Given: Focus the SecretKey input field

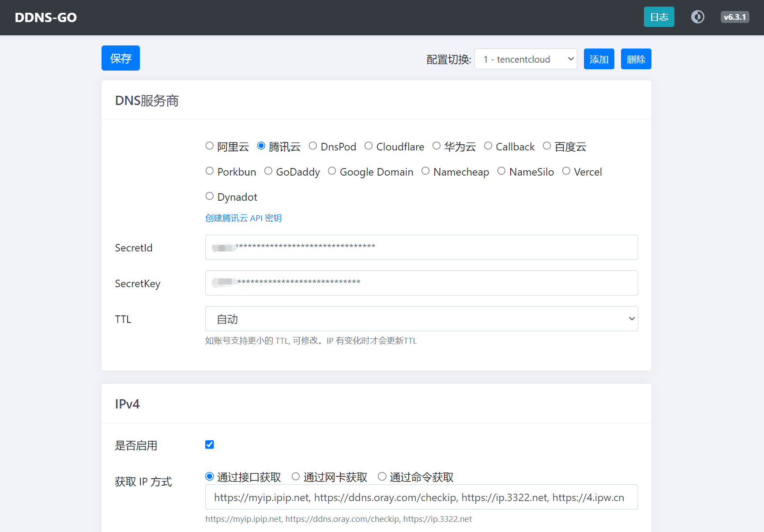Looking at the screenshot, I should pyautogui.click(x=421, y=283).
